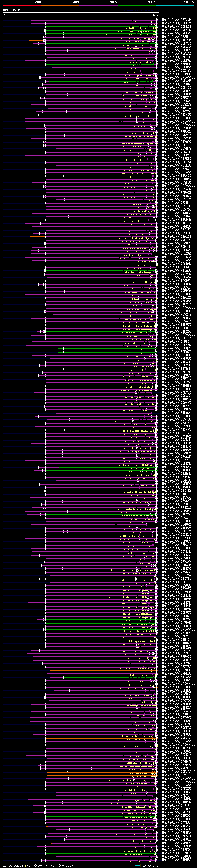Click the UniRef100_C4YAR7 label
Image resolution: width=197 pixels, height=868 pixels.
[x=177, y=142]
